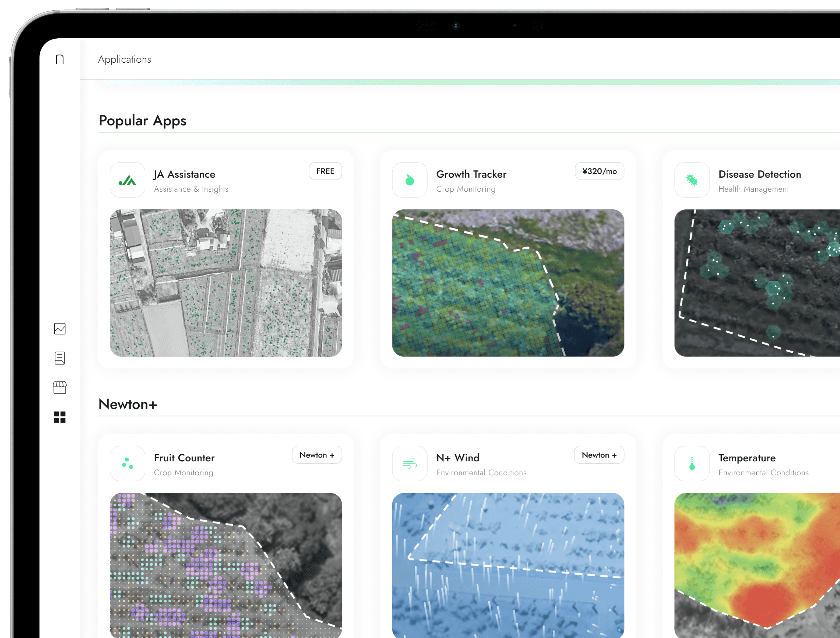This screenshot has height=638, width=840.
Task: Click the Growth Tracker apple icon
Action: (x=410, y=180)
